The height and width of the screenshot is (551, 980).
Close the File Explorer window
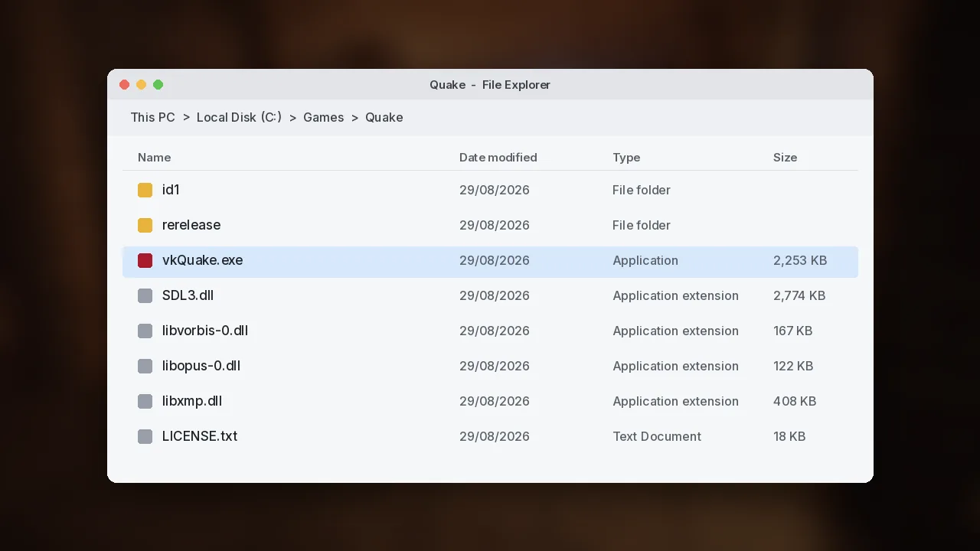pos(125,85)
